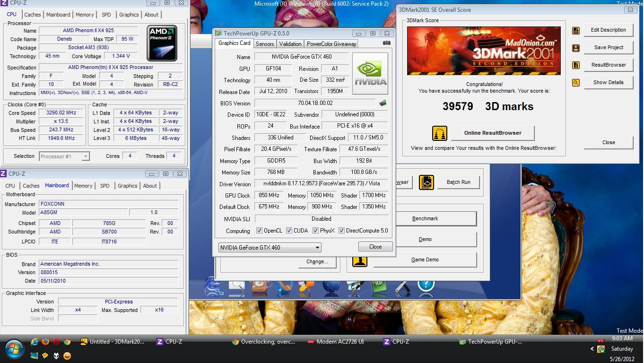Click the system tray network status icon
This screenshot has width=644, height=363.
[601, 349]
